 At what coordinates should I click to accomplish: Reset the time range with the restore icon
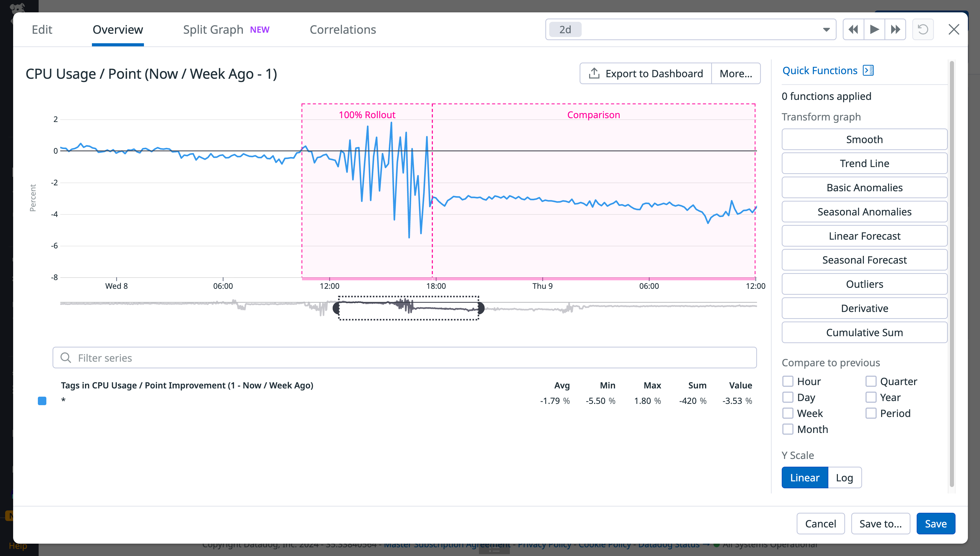pos(923,29)
